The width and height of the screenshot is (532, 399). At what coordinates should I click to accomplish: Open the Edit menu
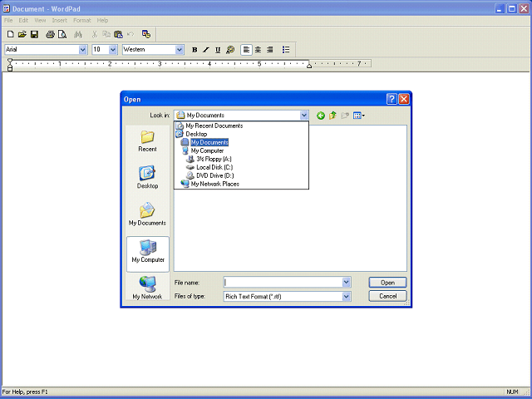23,20
